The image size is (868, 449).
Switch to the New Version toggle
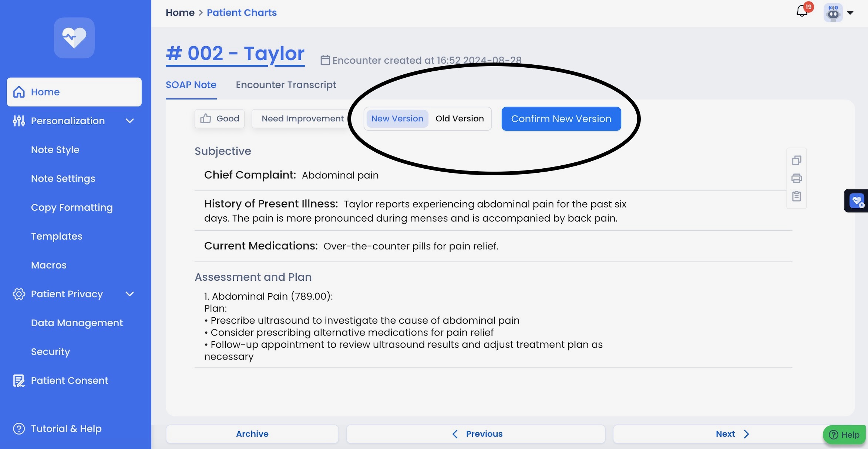pos(397,119)
